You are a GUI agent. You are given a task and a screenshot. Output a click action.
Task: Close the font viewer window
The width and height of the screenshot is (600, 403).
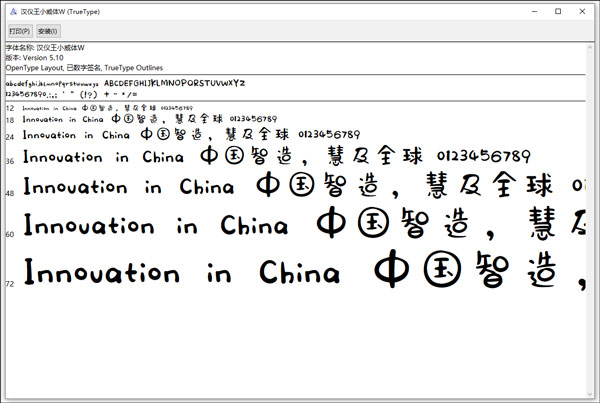(x=582, y=11)
